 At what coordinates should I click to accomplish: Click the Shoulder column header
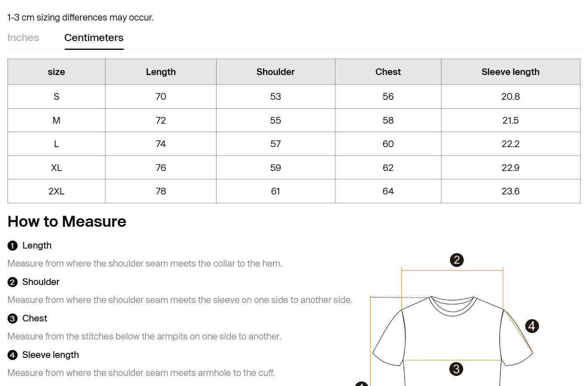[x=276, y=72]
